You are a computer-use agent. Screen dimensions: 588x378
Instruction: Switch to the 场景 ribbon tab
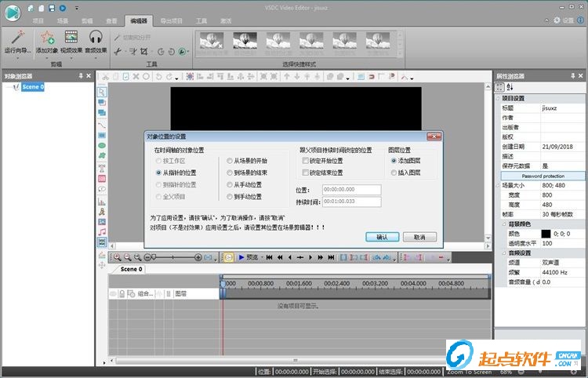coord(62,20)
